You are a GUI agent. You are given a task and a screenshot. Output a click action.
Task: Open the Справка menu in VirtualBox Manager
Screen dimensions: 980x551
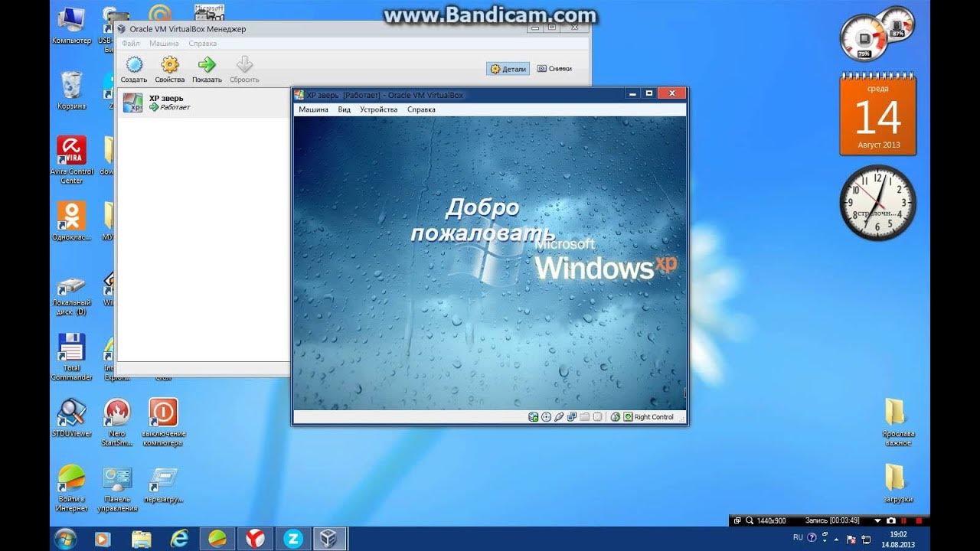(203, 44)
